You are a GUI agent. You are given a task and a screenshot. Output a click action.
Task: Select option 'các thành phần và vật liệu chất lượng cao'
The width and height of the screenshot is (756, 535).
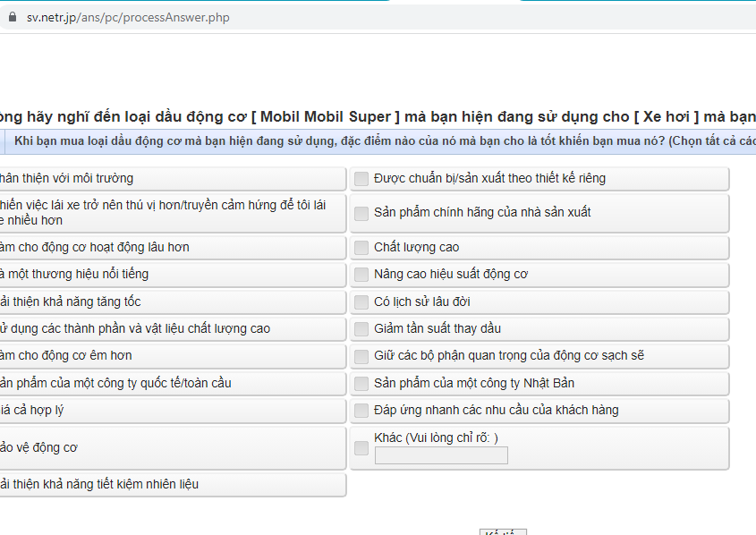tap(173, 329)
